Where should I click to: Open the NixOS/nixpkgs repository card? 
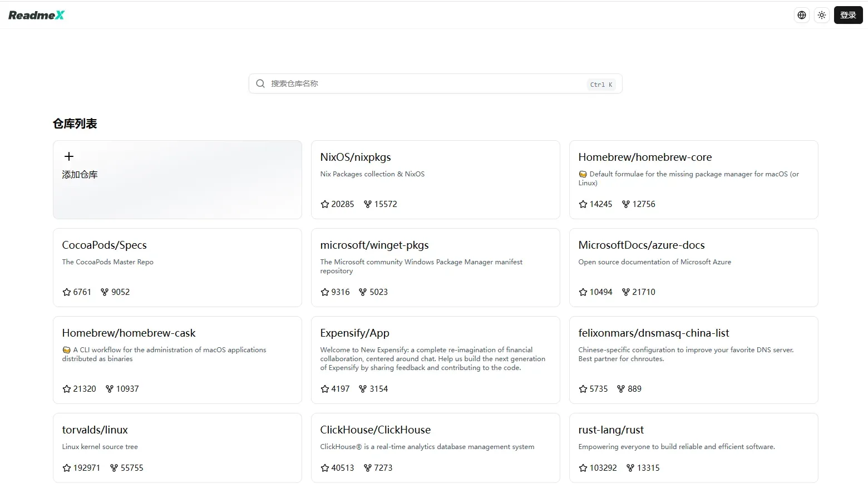click(x=356, y=157)
